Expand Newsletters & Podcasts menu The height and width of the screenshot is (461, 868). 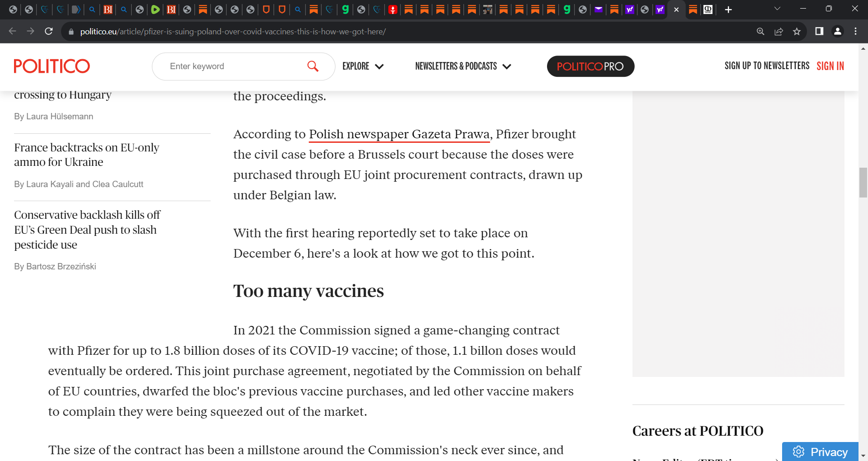point(463,66)
